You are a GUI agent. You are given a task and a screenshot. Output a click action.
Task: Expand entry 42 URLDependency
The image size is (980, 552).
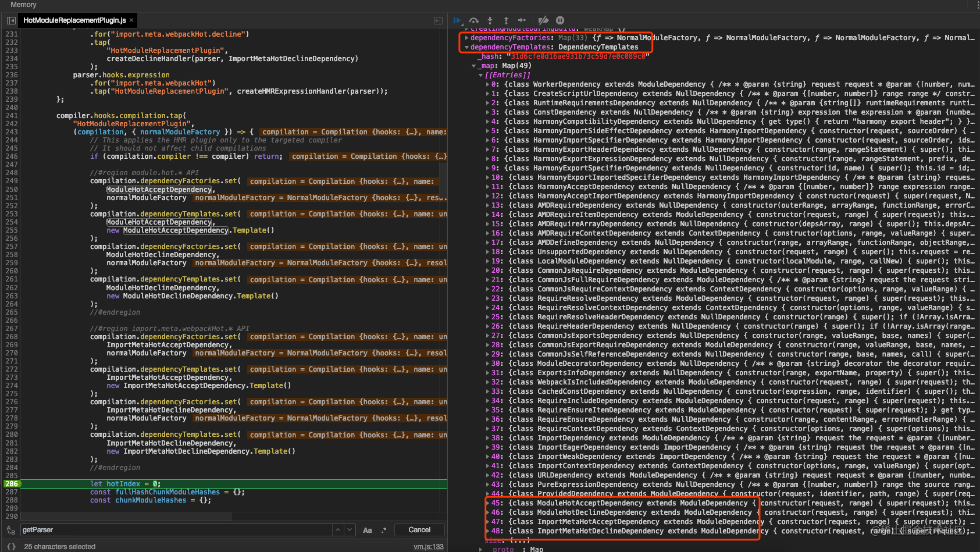(x=487, y=475)
